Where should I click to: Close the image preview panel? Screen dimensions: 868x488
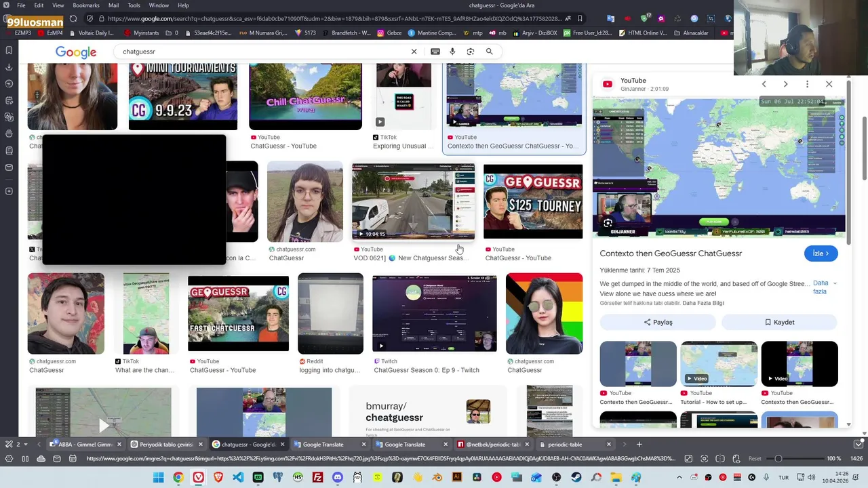click(x=829, y=84)
